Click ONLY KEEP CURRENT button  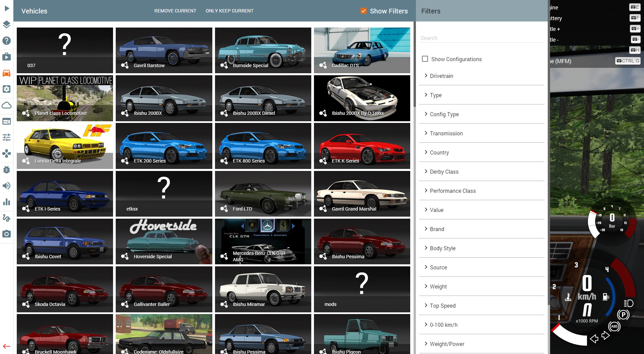(x=229, y=11)
